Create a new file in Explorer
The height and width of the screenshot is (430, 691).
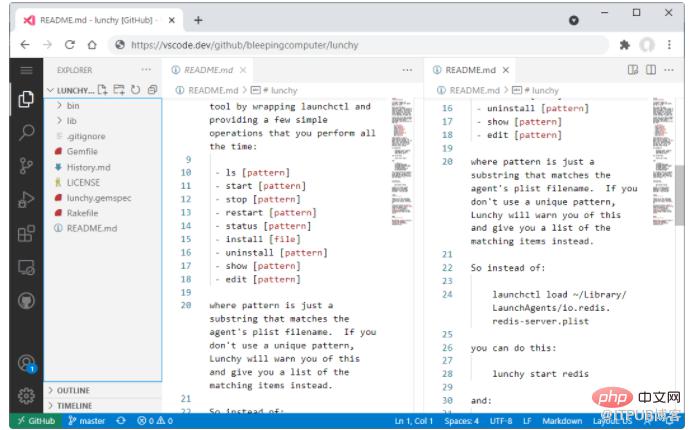(x=102, y=90)
